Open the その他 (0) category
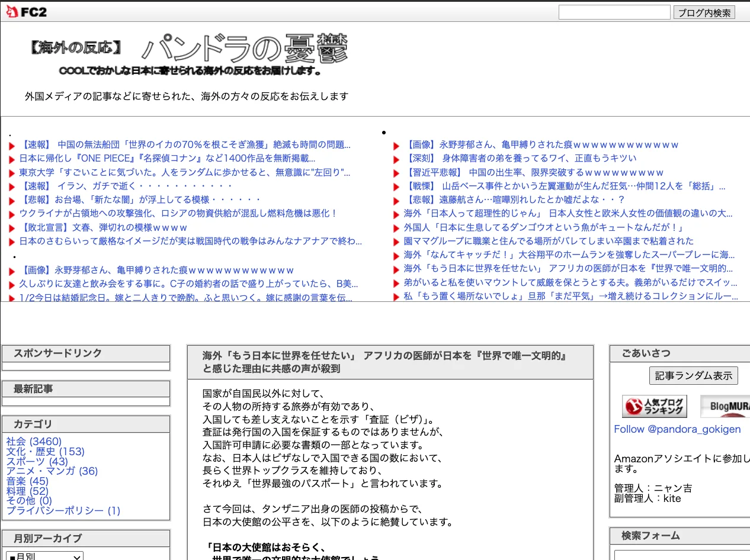The height and width of the screenshot is (560, 750). 29,501
